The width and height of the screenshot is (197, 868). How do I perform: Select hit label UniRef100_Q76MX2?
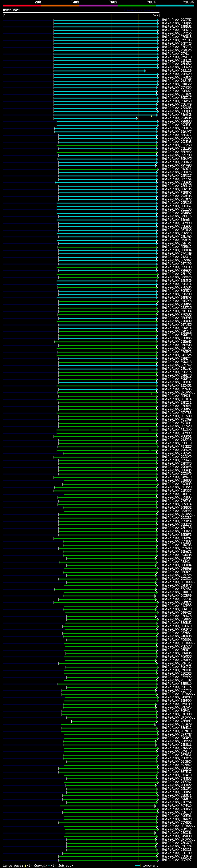click(x=176, y=78)
